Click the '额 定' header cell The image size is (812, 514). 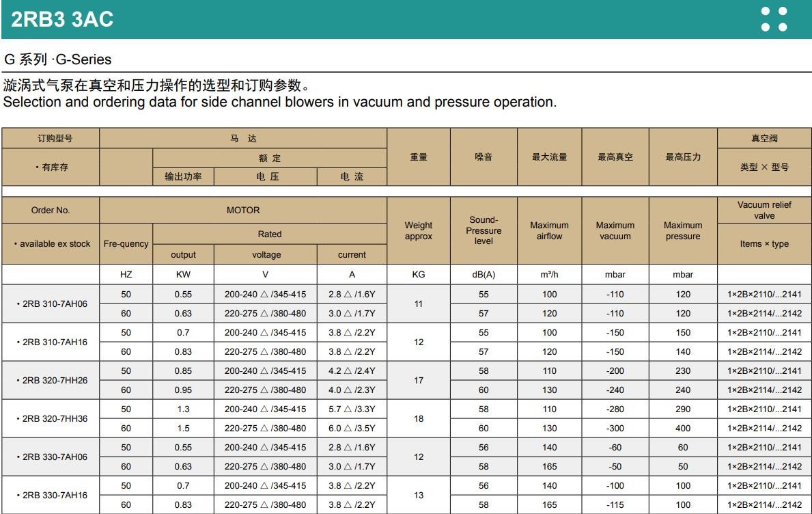point(270,158)
